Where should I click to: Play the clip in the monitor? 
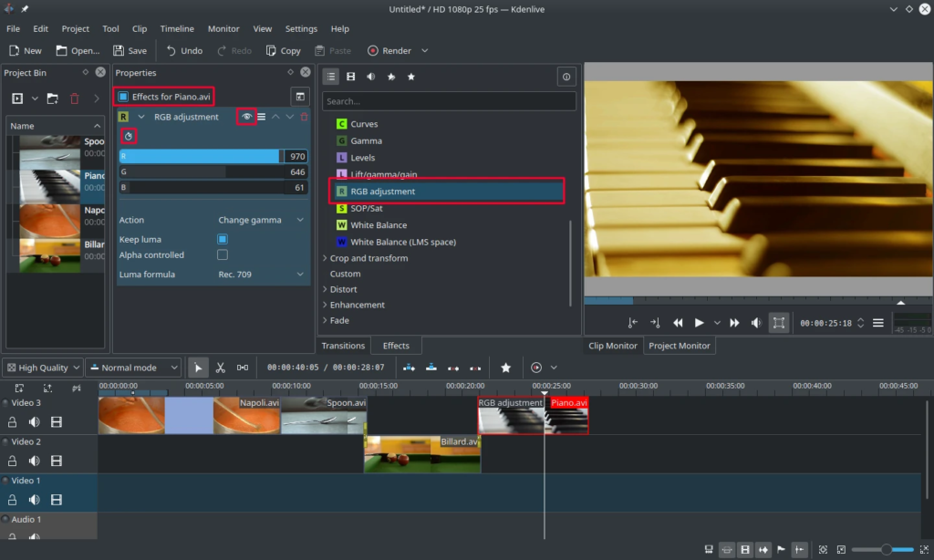click(699, 323)
